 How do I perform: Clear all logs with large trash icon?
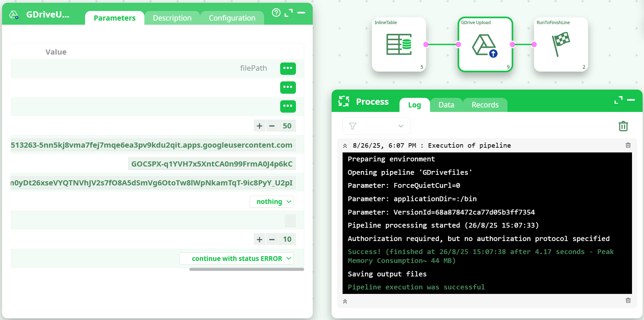tap(623, 126)
